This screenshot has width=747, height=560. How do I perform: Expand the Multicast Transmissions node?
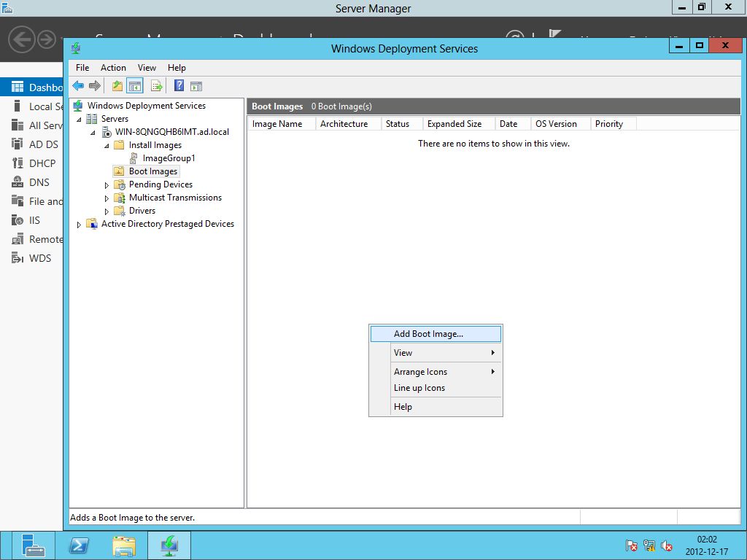pyautogui.click(x=107, y=198)
